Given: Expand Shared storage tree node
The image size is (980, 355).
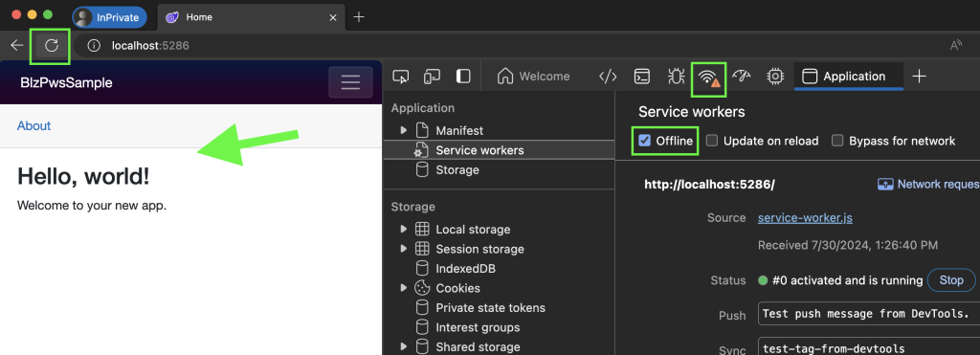Looking at the screenshot, I should (404, 347).
